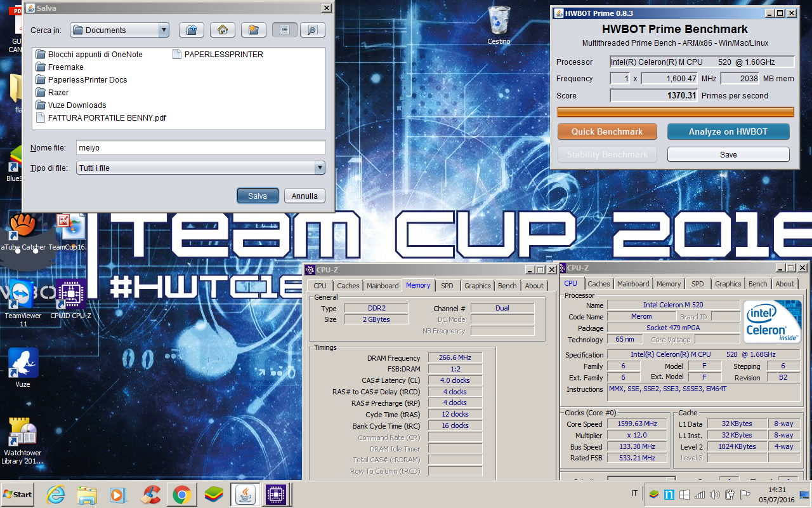Screen dimensions: 812x508
Task: Go up one folder level in the Salva dialog
Action: [191, 30]
